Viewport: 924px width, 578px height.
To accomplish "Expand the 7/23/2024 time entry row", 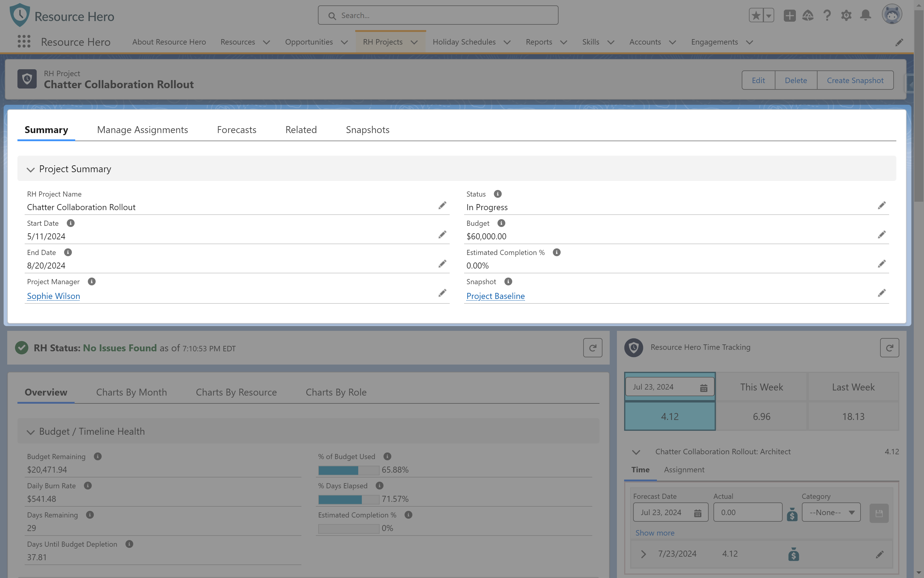I will point(643,554).
